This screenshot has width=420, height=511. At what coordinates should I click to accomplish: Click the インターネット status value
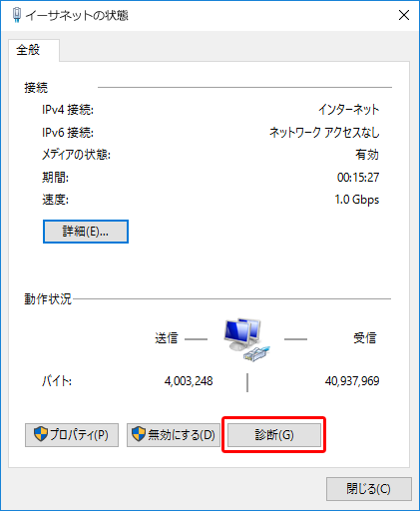pos(348,109)
